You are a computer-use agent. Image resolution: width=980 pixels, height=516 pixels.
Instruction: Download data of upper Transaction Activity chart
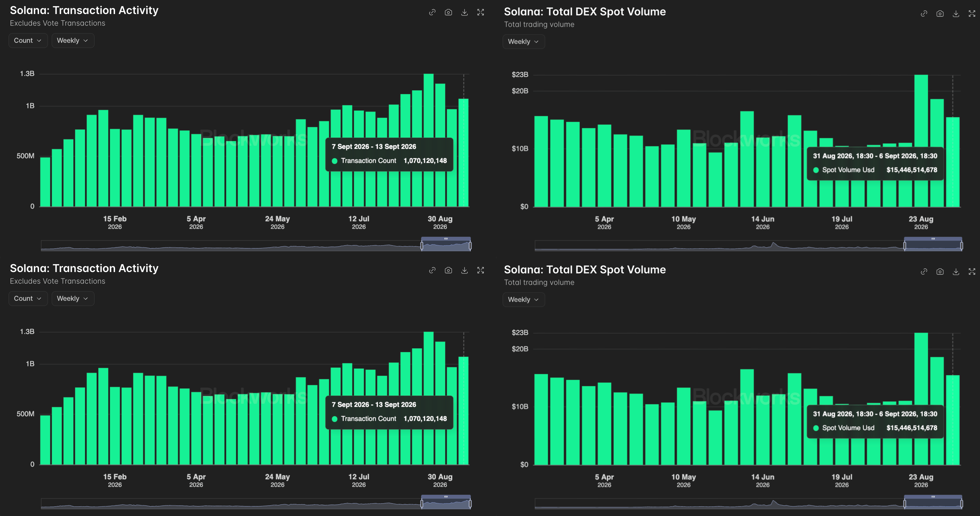(x=465, y=13)
